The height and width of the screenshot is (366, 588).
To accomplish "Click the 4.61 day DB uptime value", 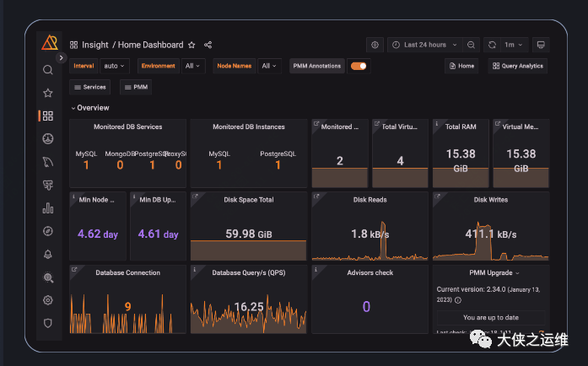I will (x=158, y=234).
